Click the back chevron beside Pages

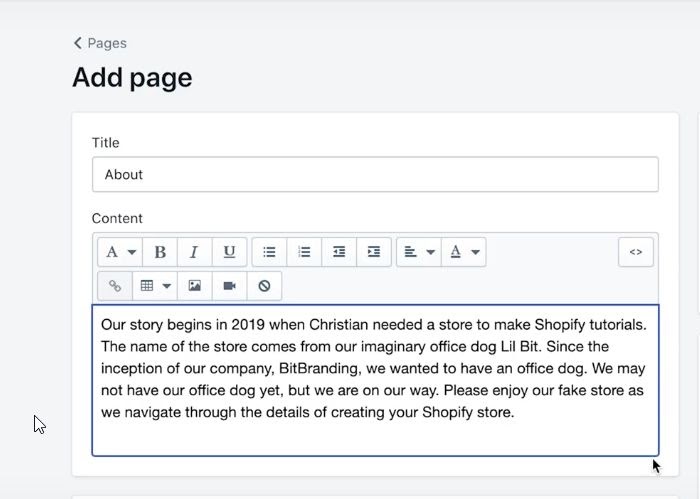tap(78, 43)
